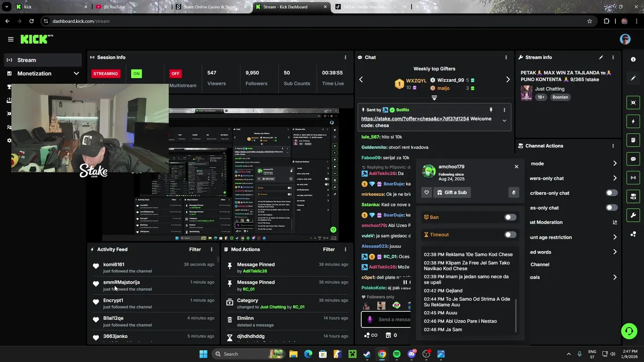The image size is (644, 362).
Task: Open Discord from the taskbar
Action: coord(412,354)
